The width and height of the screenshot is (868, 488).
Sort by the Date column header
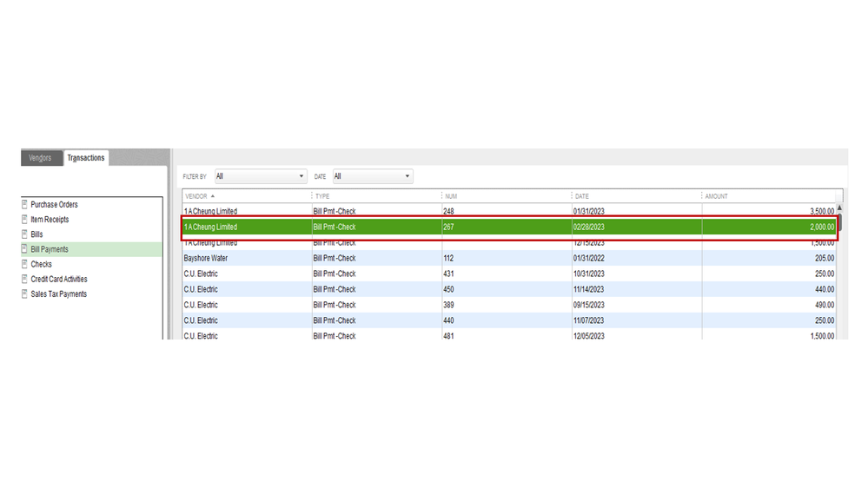[582, 196]
